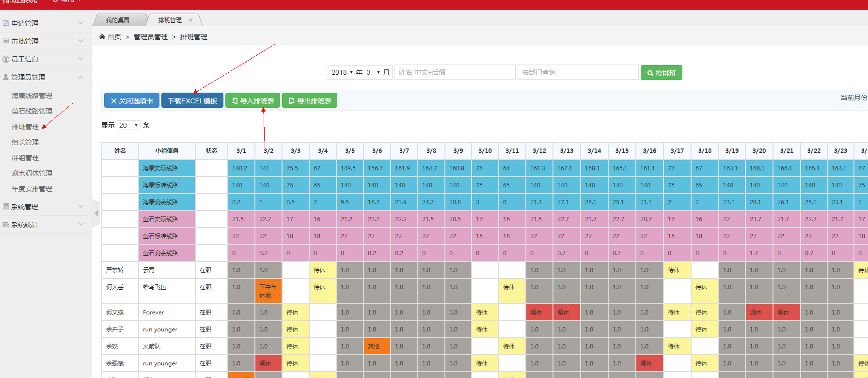The height and width of the screenshot is (378, 868).
Task: Expand the 员工信息 menu chevron
Action: pyautogui.click(x=81, y=59)
